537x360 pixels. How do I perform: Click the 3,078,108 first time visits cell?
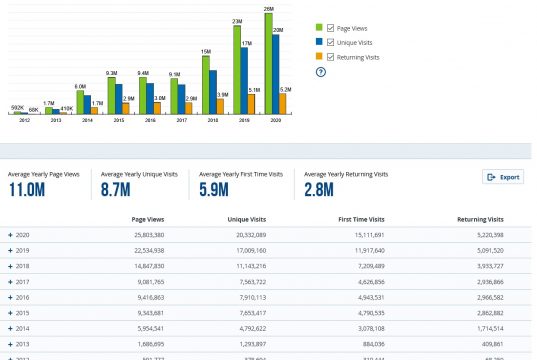tap(371, 328)
